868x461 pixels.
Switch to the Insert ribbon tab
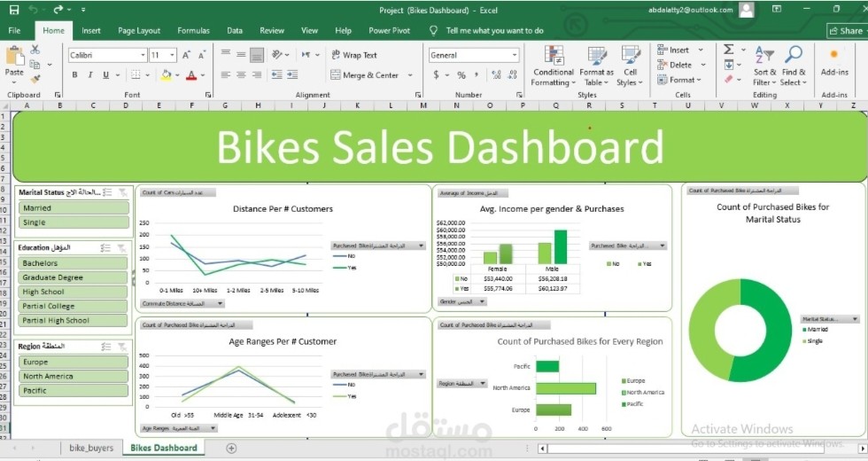click(90, 30)
